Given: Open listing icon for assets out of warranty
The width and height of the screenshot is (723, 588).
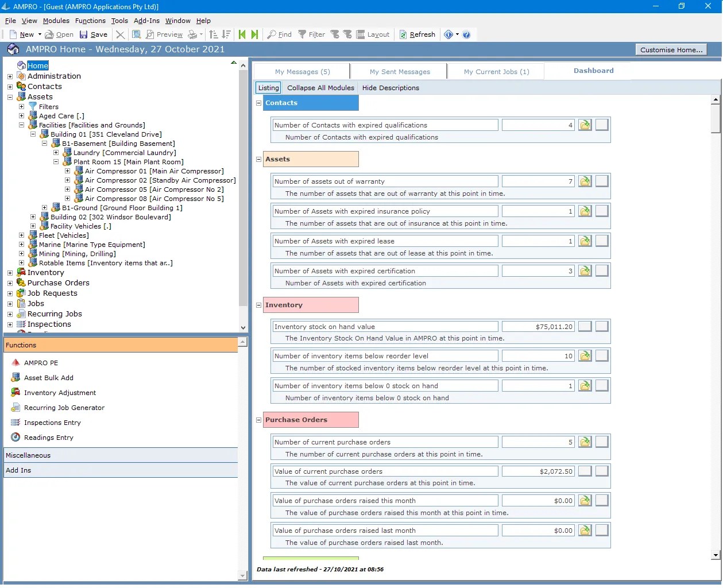Looking at the screenshot, I should (585, 181).
